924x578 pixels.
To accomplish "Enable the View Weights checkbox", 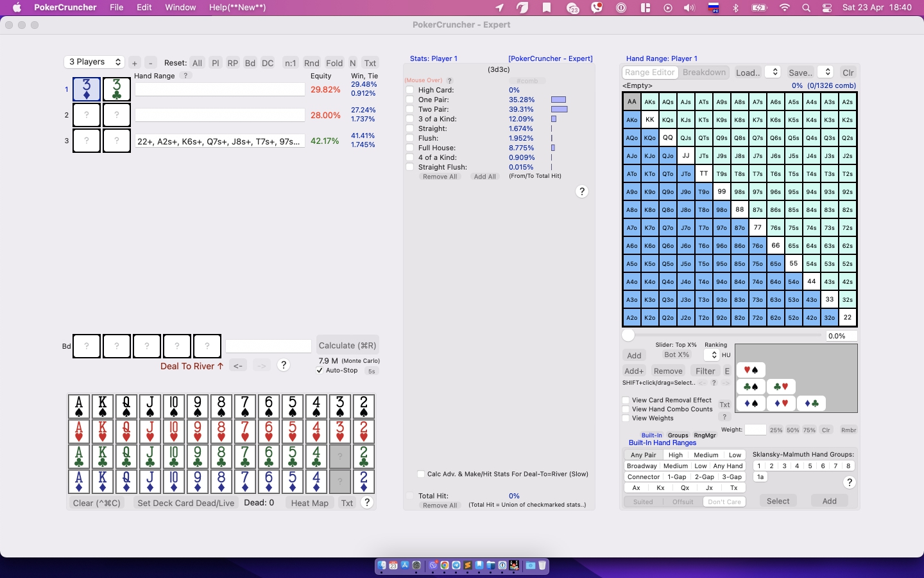I will [626, 418].
